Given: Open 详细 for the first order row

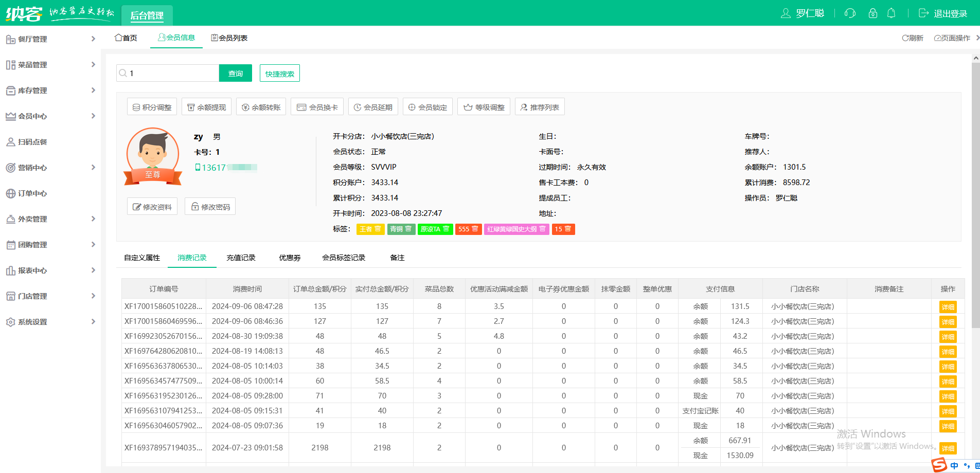Looking at the screenshot, I should 948,307.
